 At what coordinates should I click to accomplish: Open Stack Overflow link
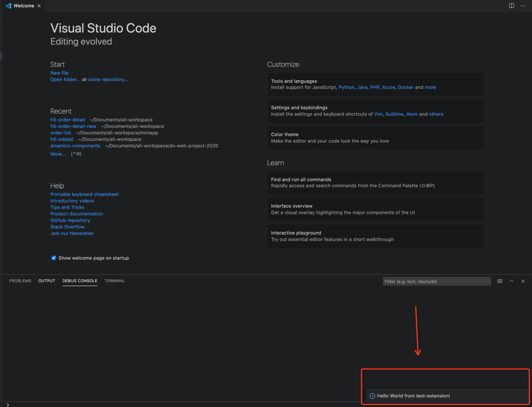click(x=67, y=227)
